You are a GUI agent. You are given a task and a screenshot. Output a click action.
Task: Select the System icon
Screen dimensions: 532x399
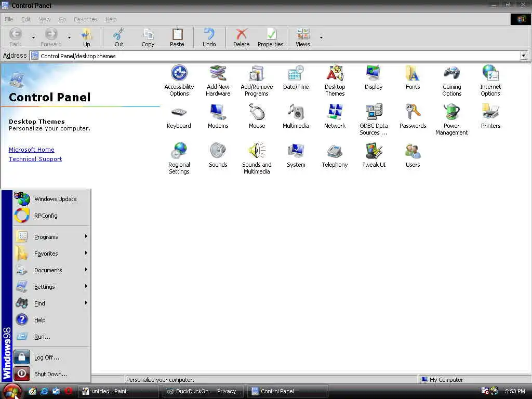tap(296, 156)
